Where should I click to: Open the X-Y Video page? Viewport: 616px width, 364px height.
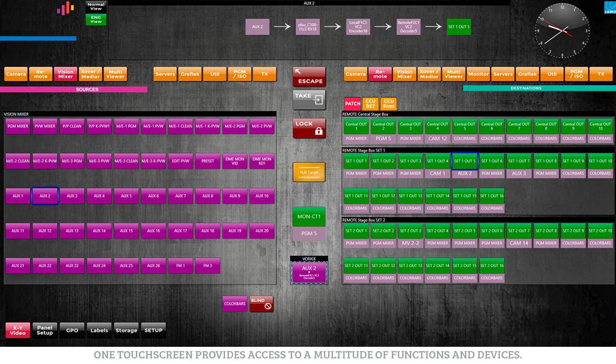click(18, 330)
